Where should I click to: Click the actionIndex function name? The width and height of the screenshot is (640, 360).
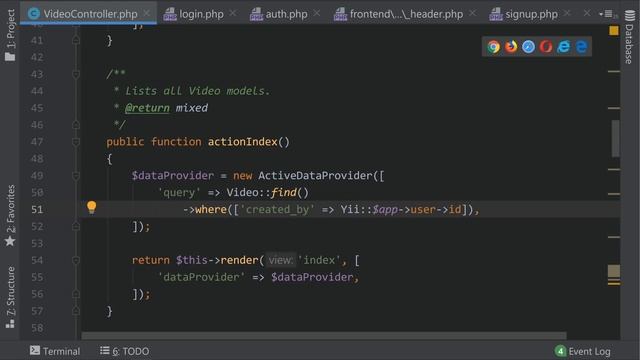click(243, 142)
